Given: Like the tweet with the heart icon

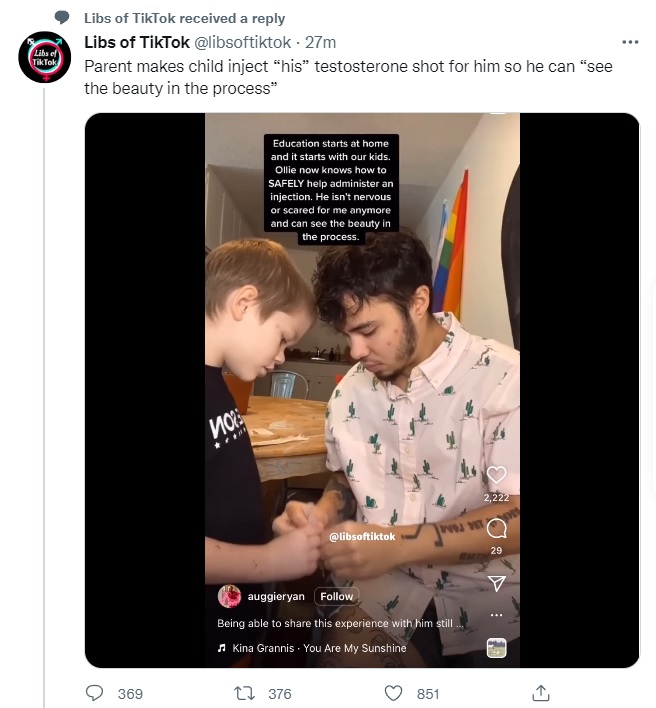Looking at the screenshot, I should coord(393,693).
